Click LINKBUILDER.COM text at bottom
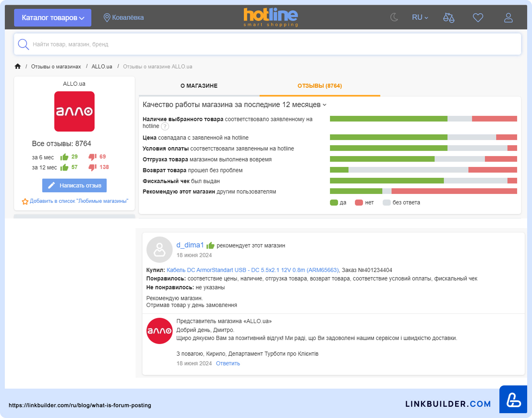Screen dimensions: 532x418 coord(448,404)
